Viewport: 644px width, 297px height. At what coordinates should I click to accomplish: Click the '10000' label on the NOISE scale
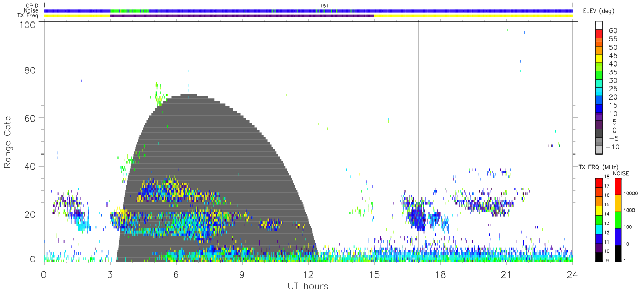click(x=630, y=193)
